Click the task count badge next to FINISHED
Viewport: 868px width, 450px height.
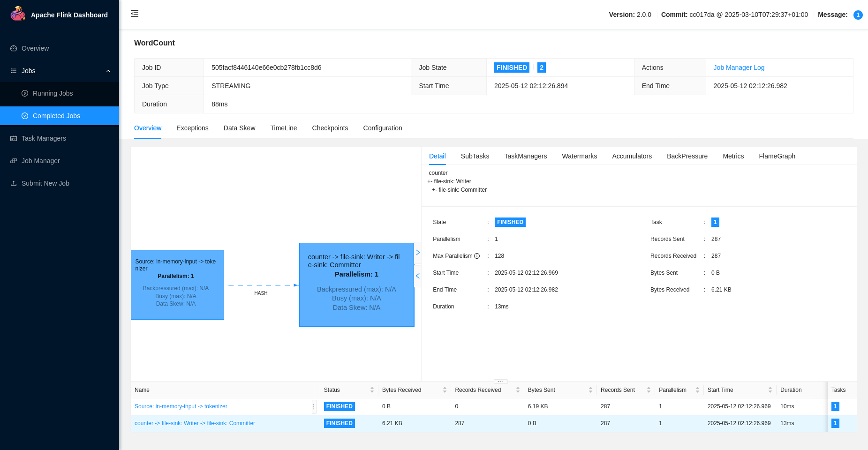[541, 67]
